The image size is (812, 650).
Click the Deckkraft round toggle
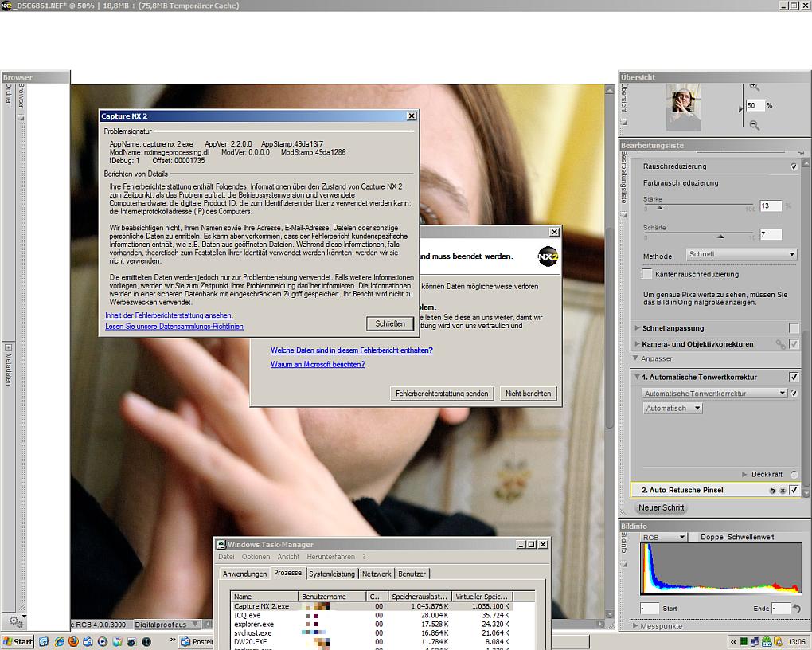794,474
